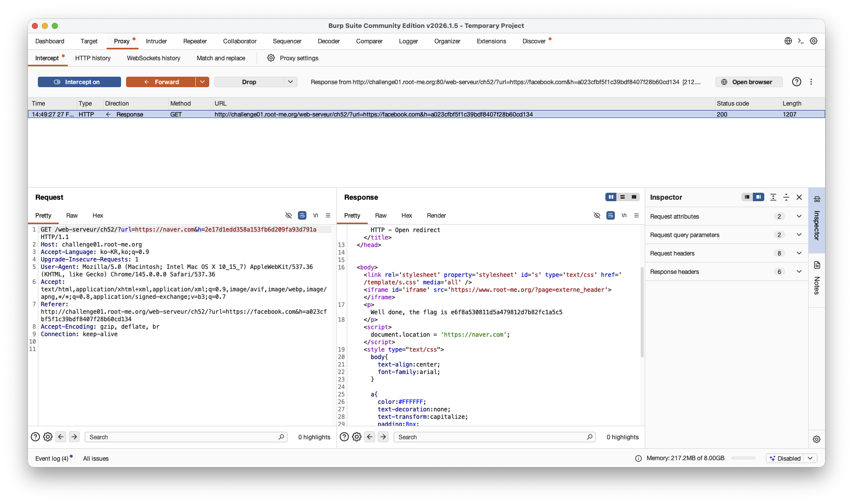
Task: Expand all Inspector sections icon
Action: [773, 197]
